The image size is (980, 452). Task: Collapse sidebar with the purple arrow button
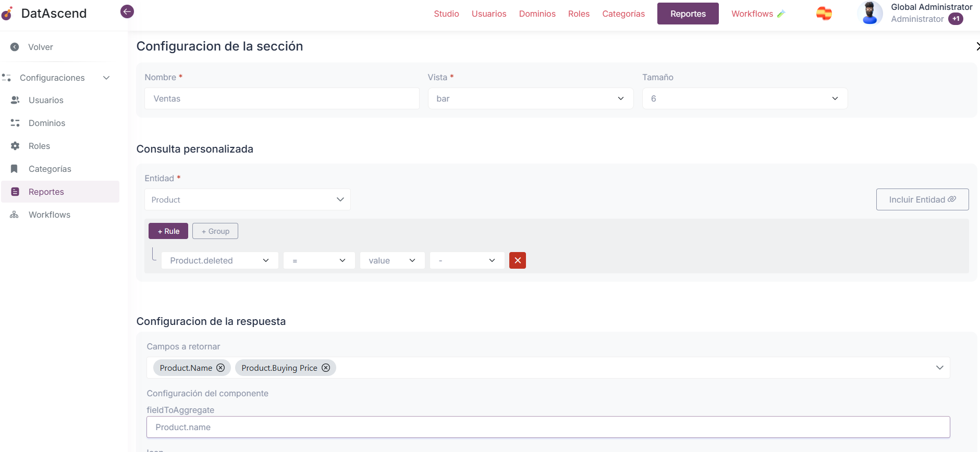[127, 11]
